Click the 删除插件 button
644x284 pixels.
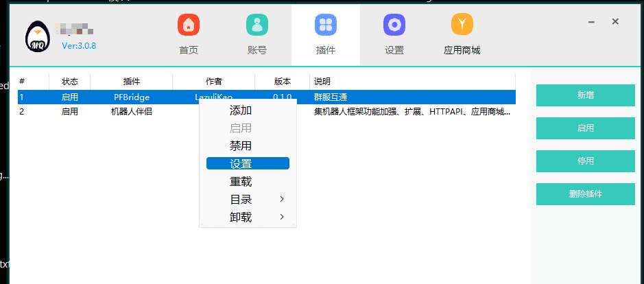coord(586,194)
